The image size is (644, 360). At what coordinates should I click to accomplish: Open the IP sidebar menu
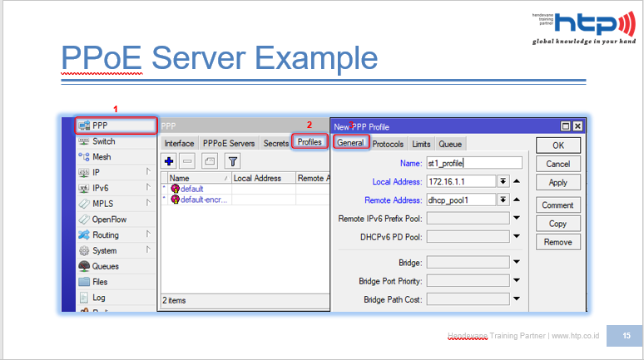click(x=116, y=172)
